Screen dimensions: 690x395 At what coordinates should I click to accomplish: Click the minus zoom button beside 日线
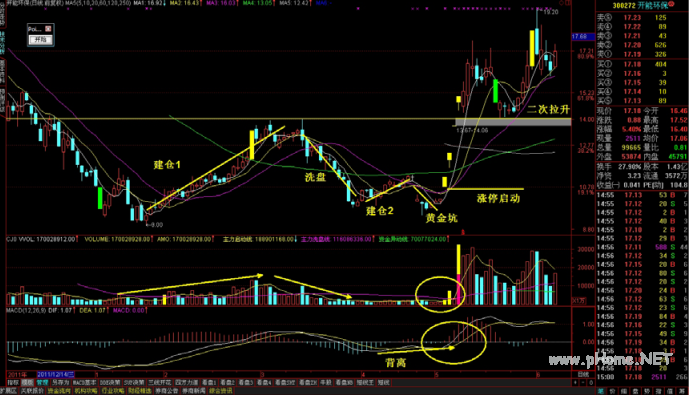tap(583, 383)
